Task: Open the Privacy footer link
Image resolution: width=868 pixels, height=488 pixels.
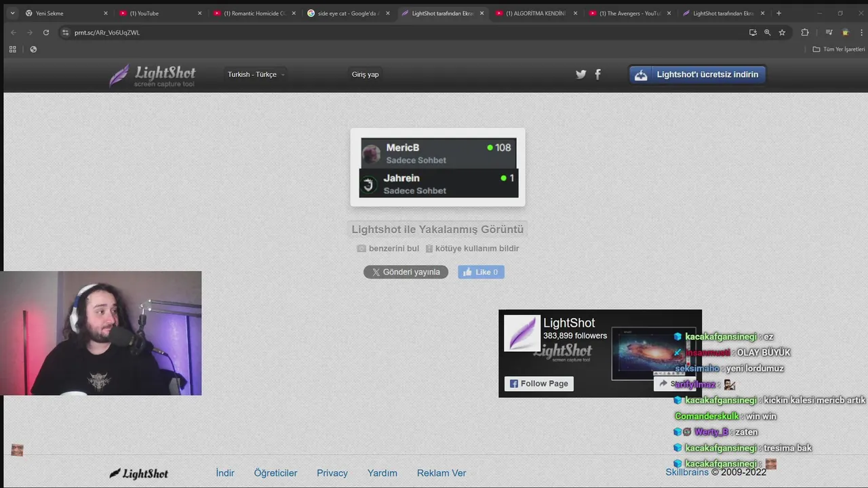Action: tap(332, 473)
